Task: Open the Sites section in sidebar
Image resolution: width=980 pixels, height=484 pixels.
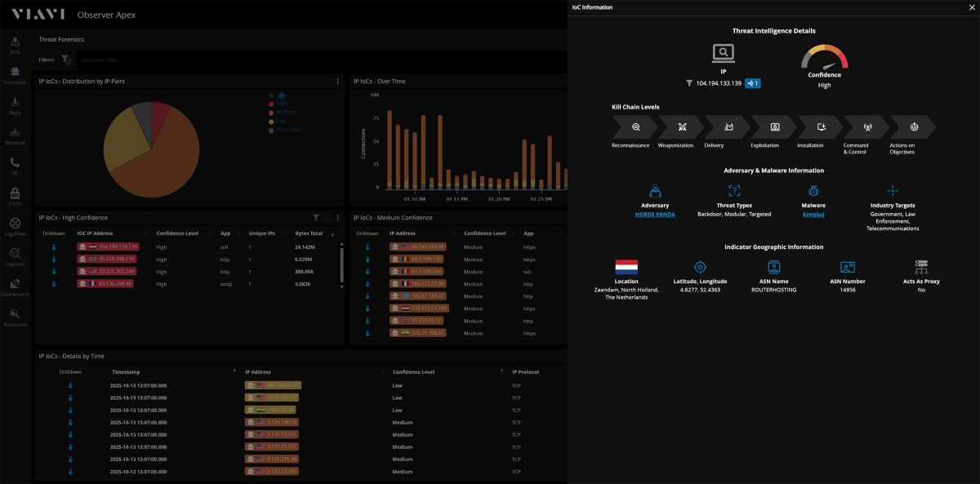Action: [15, 45]
